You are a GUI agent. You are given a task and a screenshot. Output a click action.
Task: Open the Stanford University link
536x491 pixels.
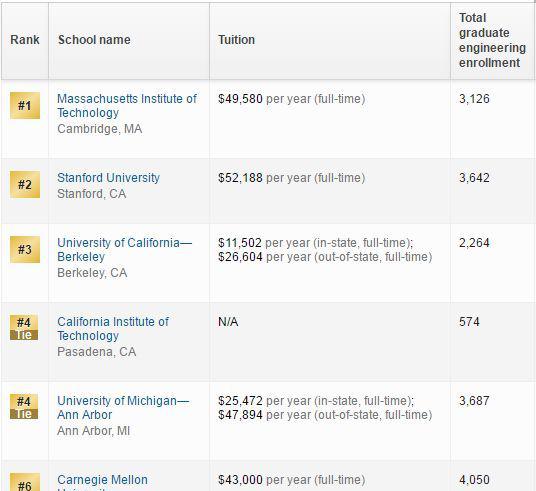pos(108,177)
